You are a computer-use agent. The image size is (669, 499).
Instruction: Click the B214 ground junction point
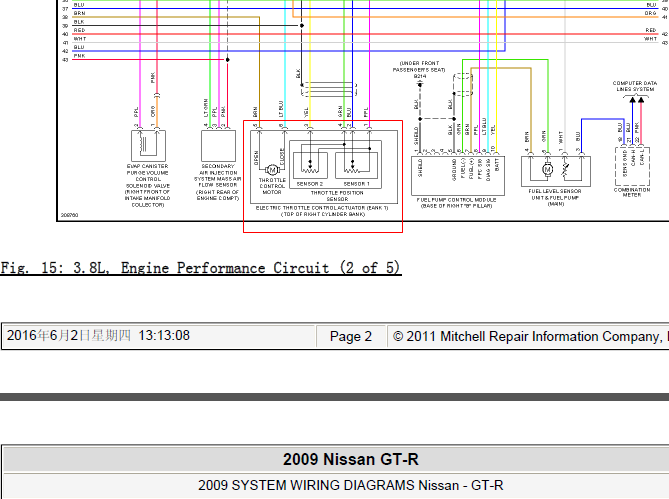coord(420,84)
